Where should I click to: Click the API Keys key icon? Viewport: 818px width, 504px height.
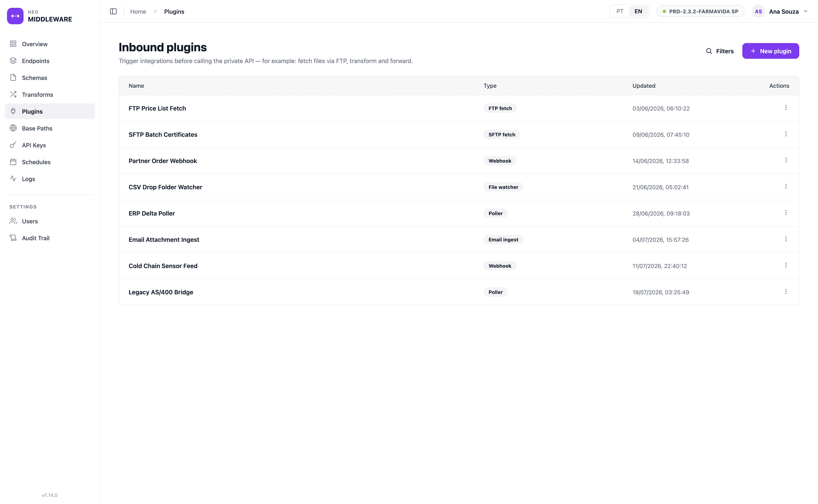[13, 145]
